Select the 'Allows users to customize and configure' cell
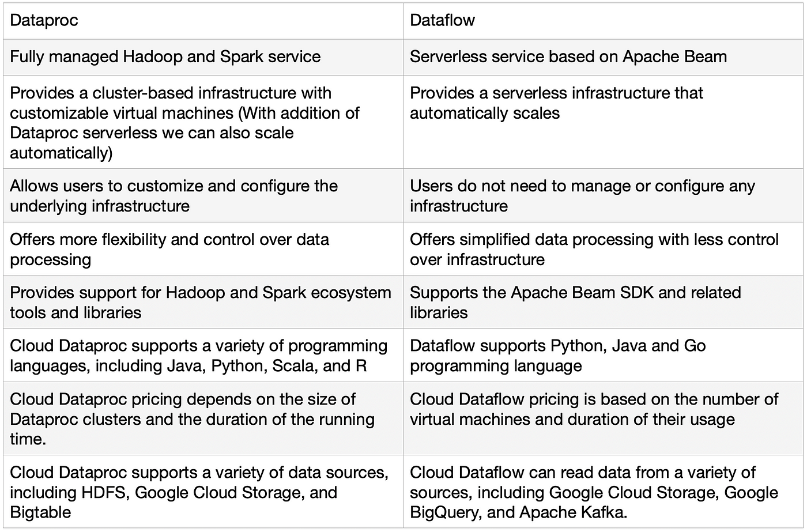 203,195
